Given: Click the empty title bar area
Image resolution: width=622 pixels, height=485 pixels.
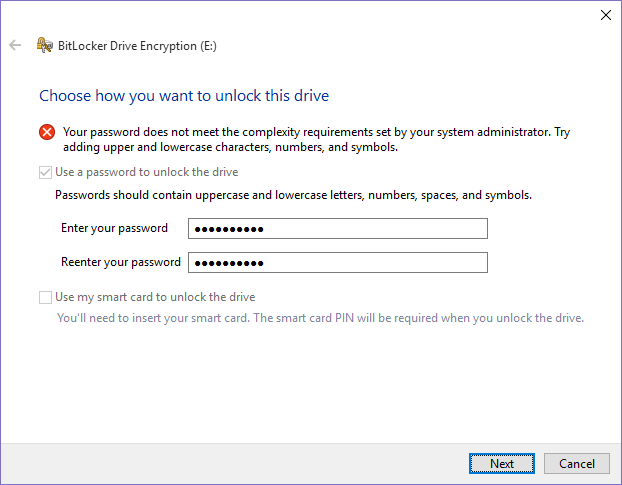Looking at the screenshot, I should coord(300,15).
